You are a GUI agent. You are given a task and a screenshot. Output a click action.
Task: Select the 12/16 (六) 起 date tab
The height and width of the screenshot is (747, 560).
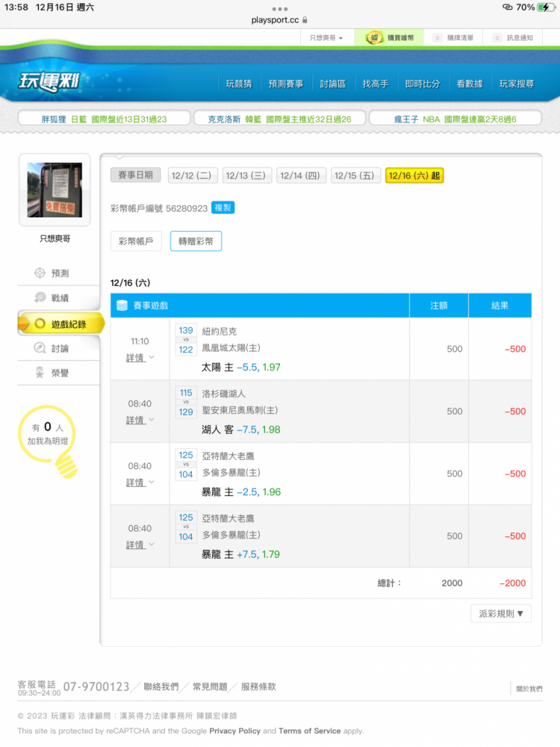414,176
